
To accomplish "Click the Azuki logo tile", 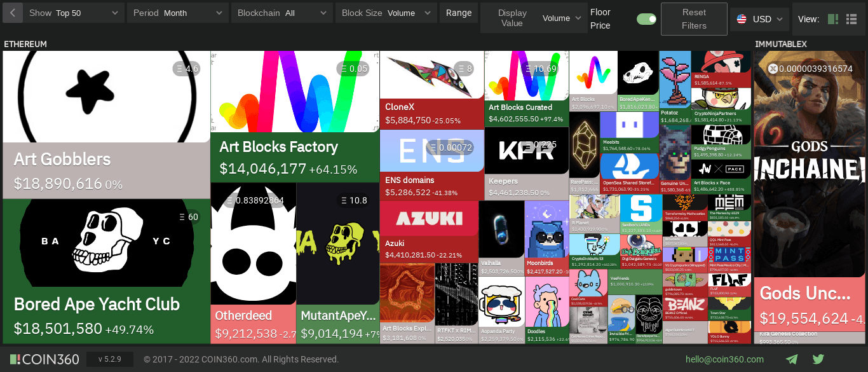I will click(x=429, y=218).
